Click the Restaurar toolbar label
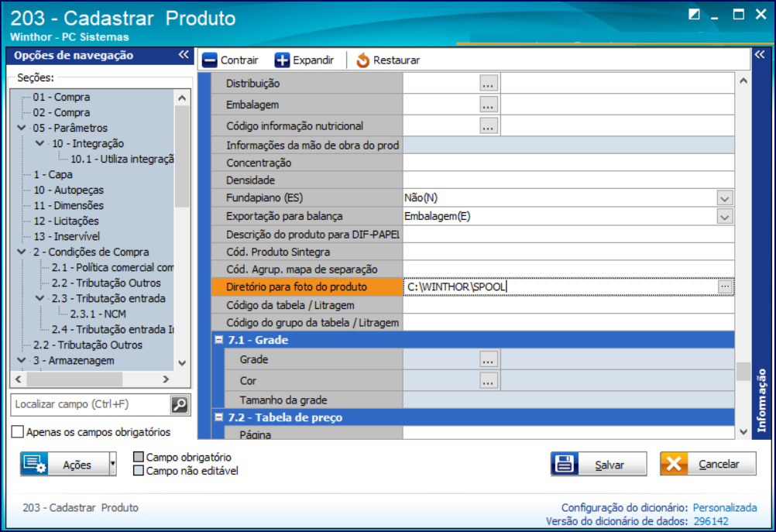The height and width of the screenshot is (532, 776). tap(397, 60)
